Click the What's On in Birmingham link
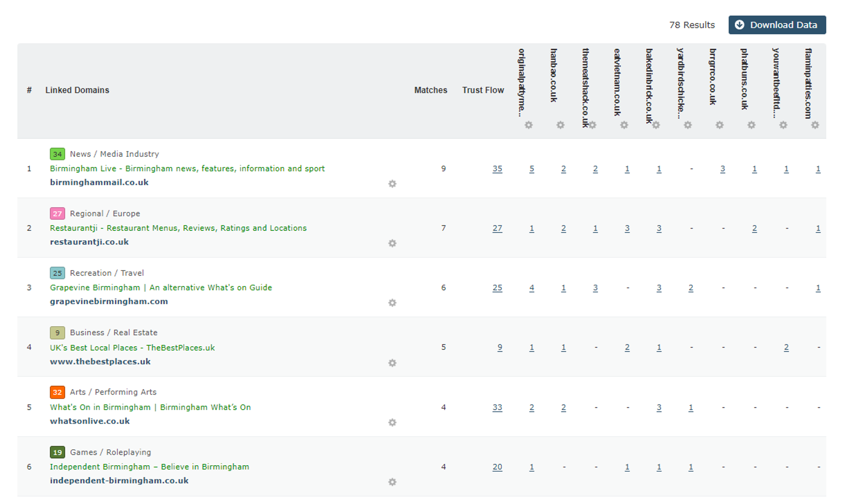The image size is (843, 504). [150, 407]
